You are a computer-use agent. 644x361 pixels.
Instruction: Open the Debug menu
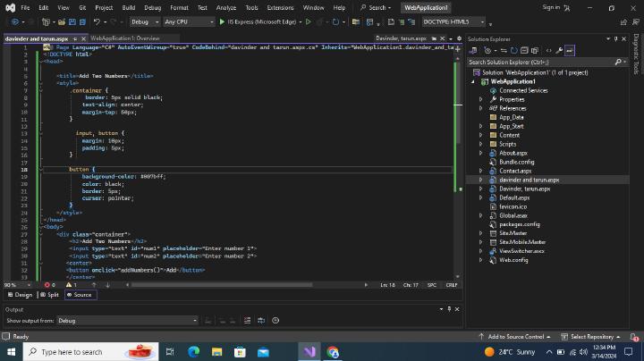152,7
